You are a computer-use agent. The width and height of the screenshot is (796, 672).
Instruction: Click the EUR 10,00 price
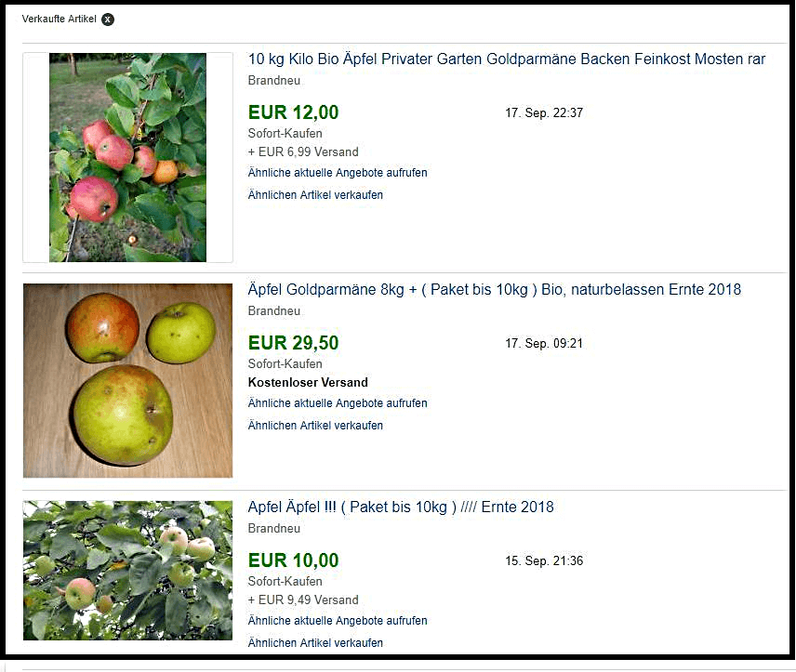click(x=293, y=560)
